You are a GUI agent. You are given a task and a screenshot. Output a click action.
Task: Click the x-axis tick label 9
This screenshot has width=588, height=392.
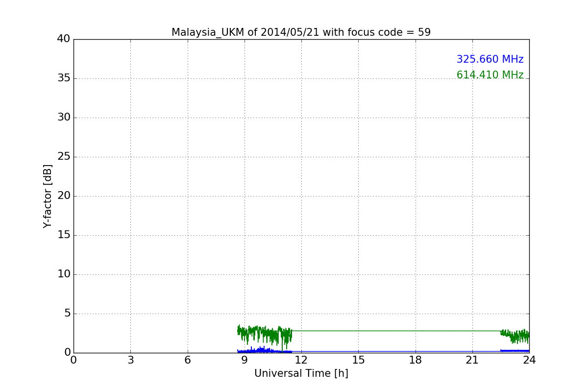(245, 360)
